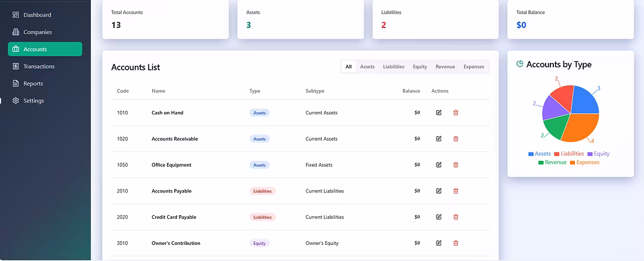
Task: Delete the Accounts Payable account
Action: 456,191
